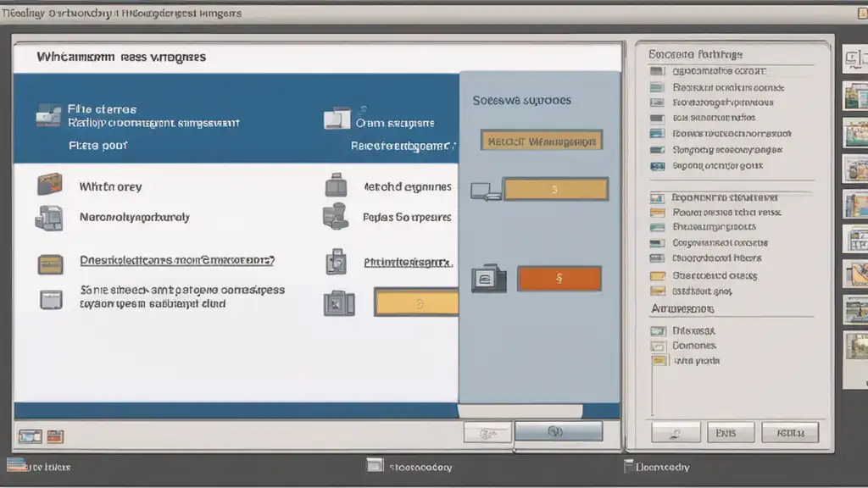Select the "Whitn orey" row

pos(111,186)
